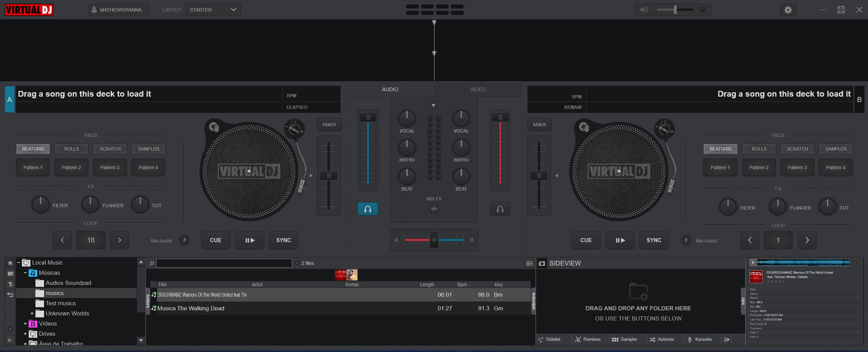Open the mixer dropdown arrow above meters
The height and width of the screenshot is (352, 868).
click(433, 105)
